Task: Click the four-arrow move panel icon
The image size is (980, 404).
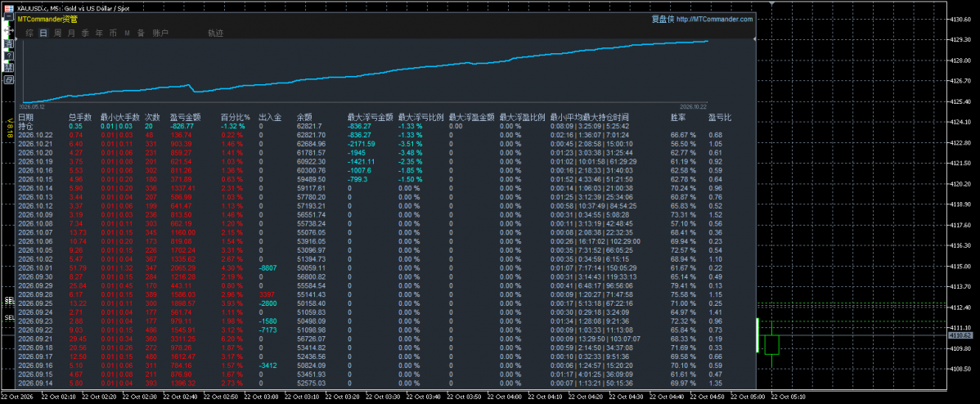Action: point(9,30)
